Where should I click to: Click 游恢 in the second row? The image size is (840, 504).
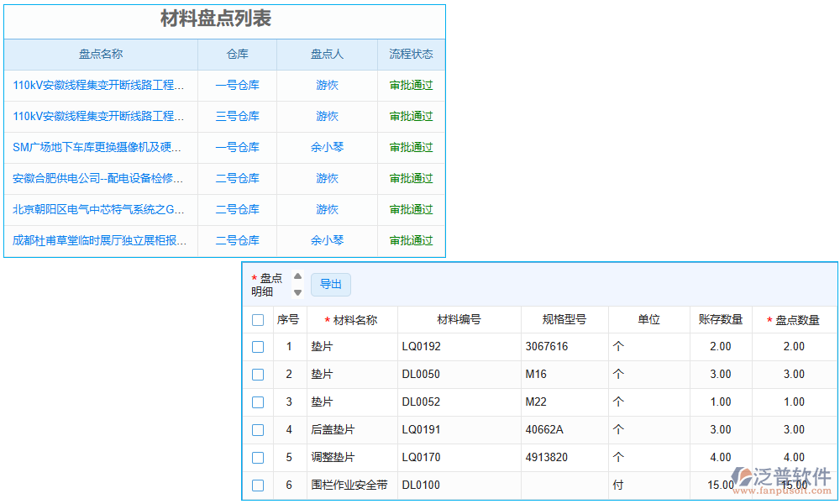[326, 116]
